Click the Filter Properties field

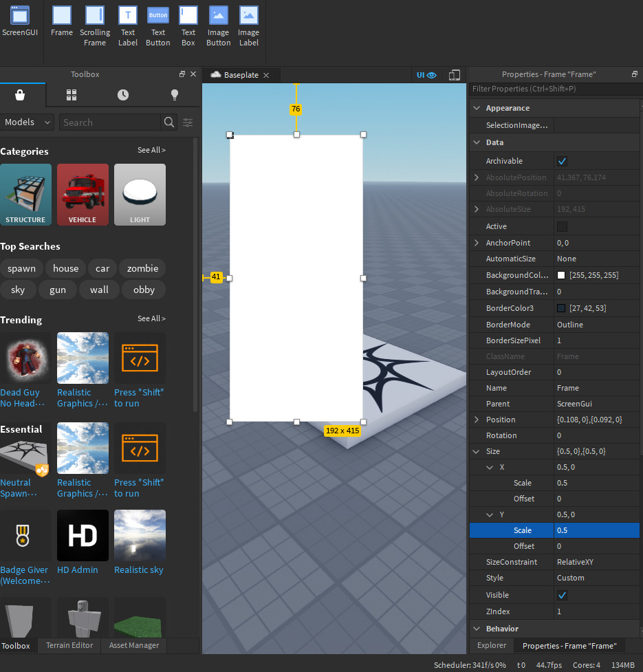[x=555, y=89]
